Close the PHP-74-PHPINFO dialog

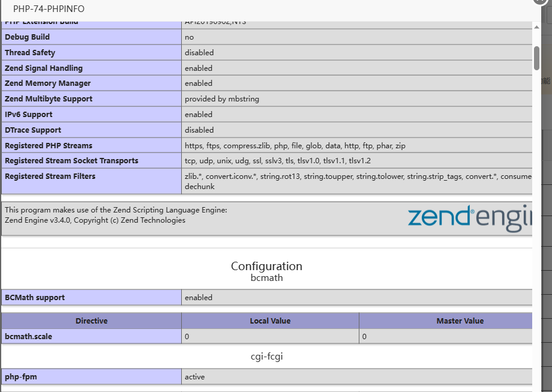[542, 2]
